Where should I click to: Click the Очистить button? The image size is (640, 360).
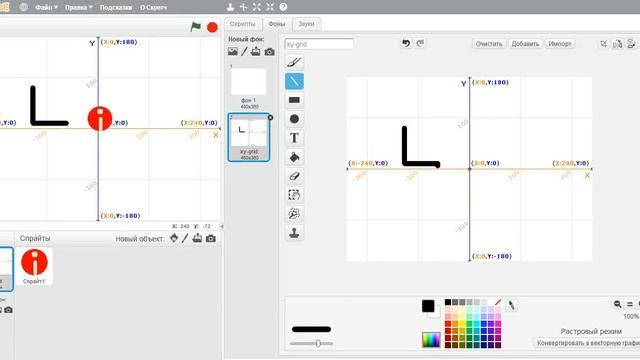pos(489,44)
